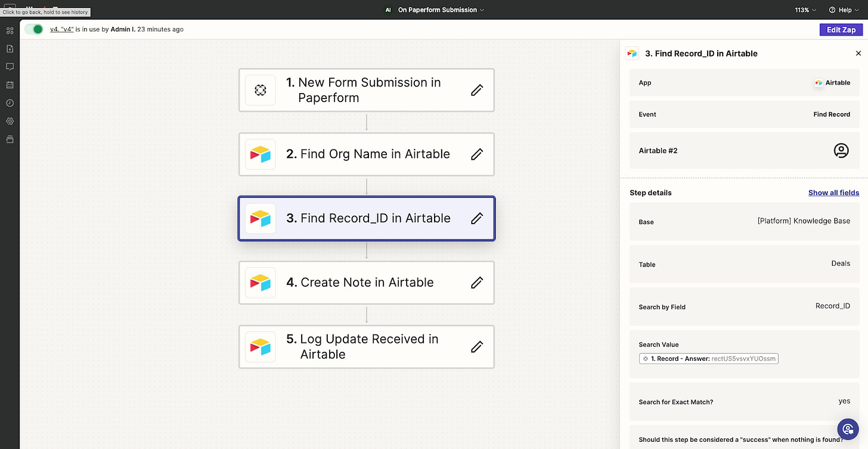Click the pencil edit icon on step 5

[x=477, y=346]
